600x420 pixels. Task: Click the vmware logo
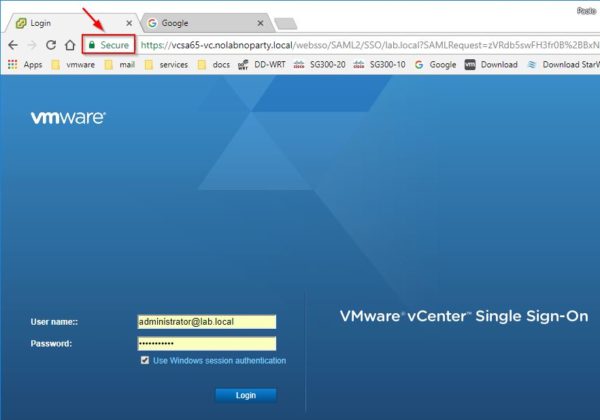tap(68, 117)
